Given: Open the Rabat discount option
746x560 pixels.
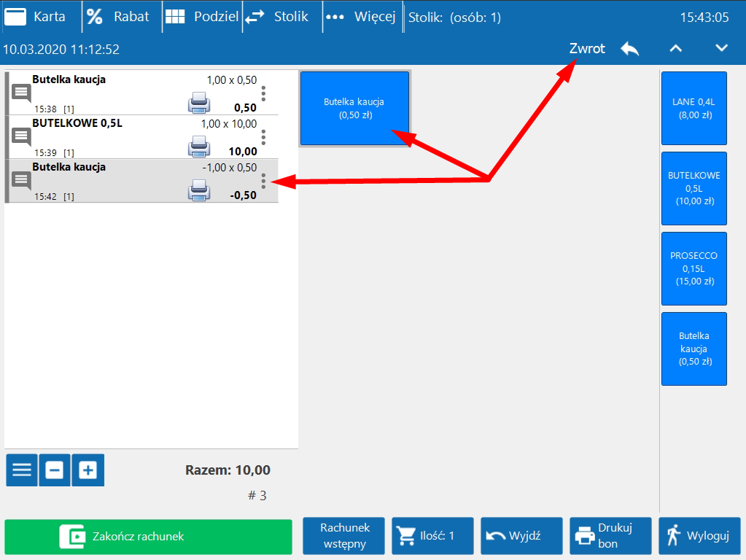Looking at the screenshot, I should pos(119,17).
